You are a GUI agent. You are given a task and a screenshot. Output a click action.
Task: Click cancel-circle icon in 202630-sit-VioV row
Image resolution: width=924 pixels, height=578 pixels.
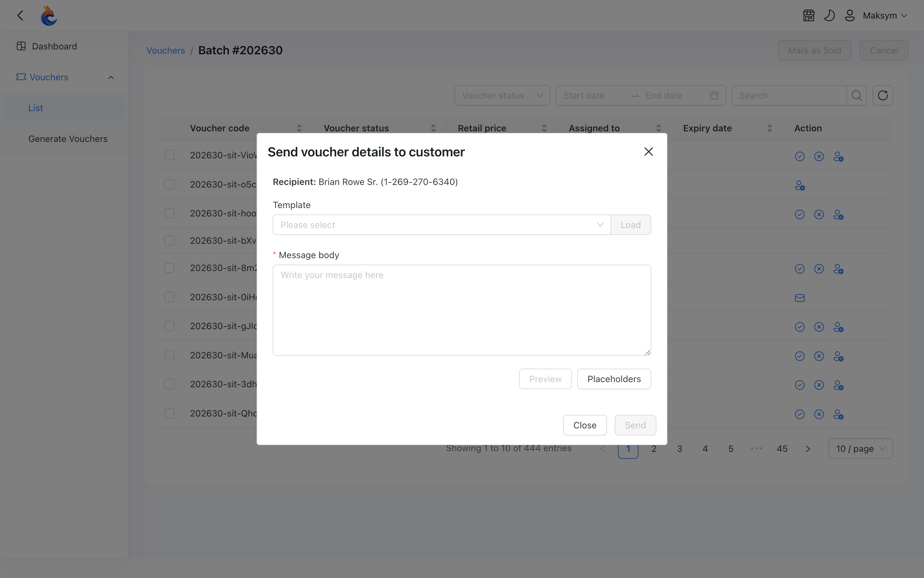coord(819,156)
